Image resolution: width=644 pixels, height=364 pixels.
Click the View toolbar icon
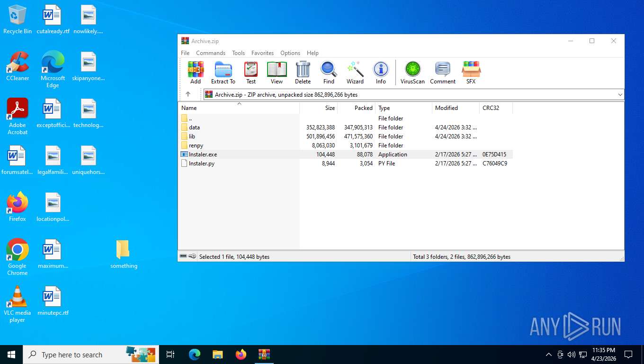[277, 73]
